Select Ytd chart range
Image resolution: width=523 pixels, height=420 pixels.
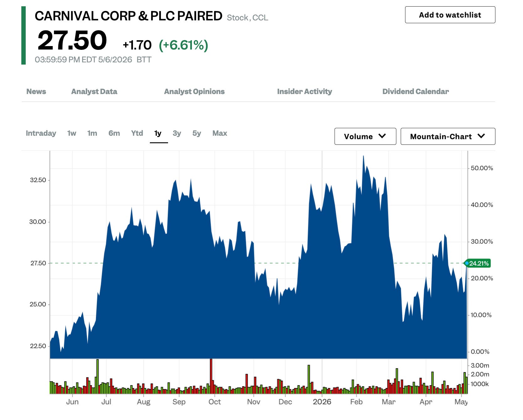[x=137, y=133]
